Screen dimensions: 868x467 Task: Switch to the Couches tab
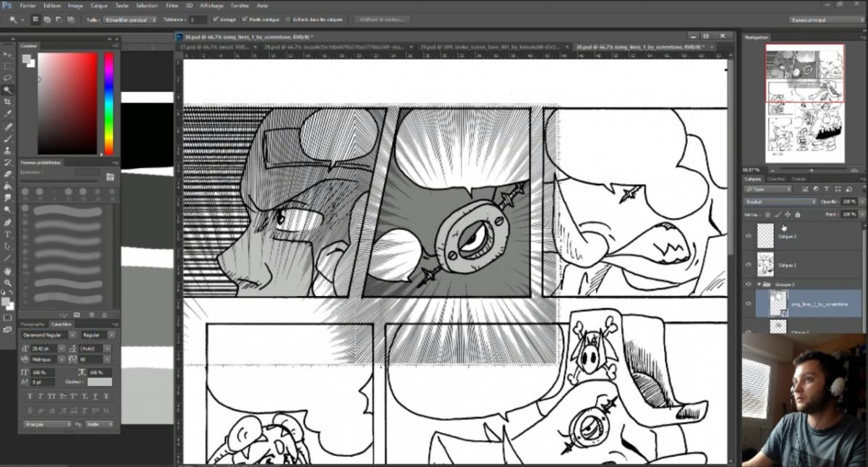click(776, 178)
